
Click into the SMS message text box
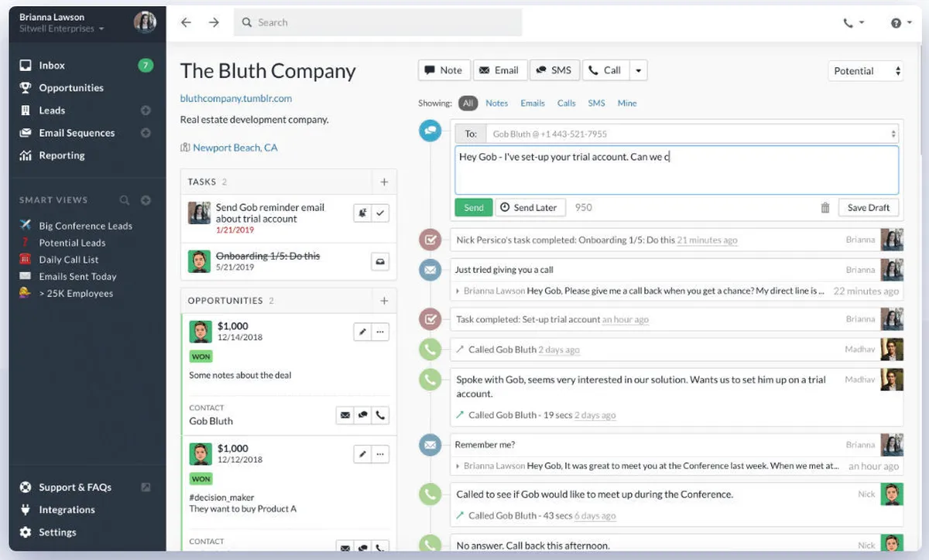pyautogui.click(x=677, y=170)
